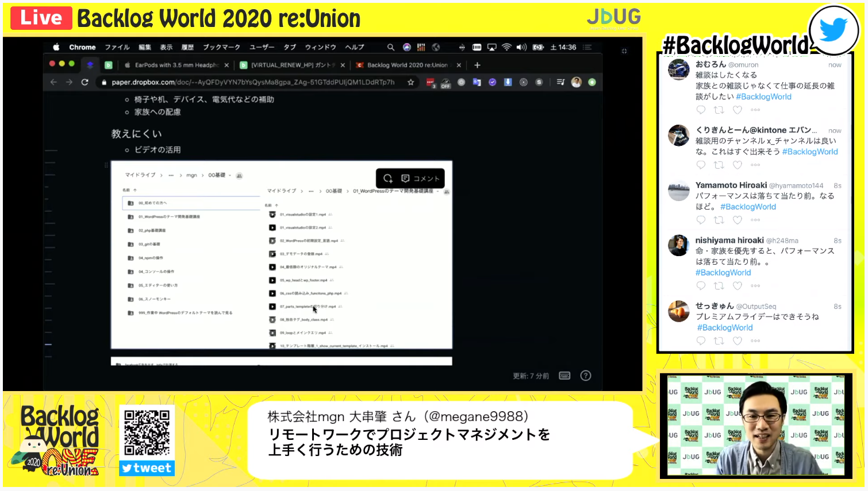Open more options on せっきゅん's tweet

point(755,341)
